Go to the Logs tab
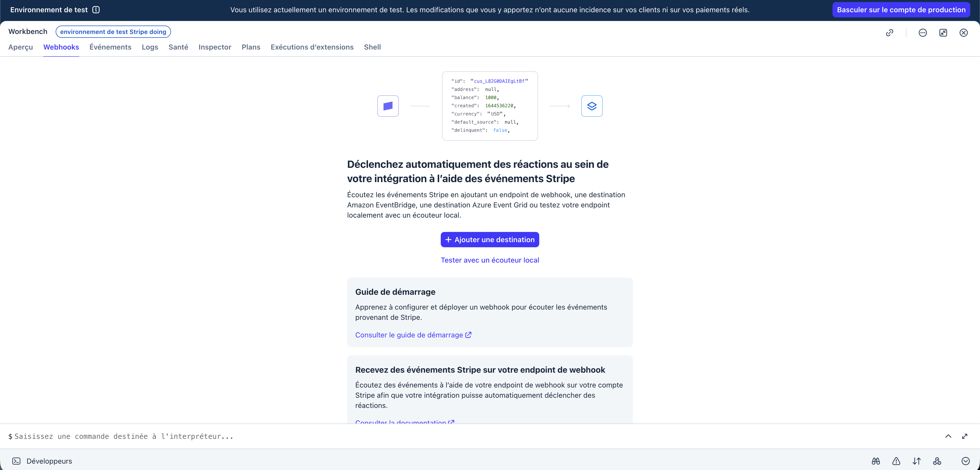The image size is (980, 470). click(x=150, y=47)
